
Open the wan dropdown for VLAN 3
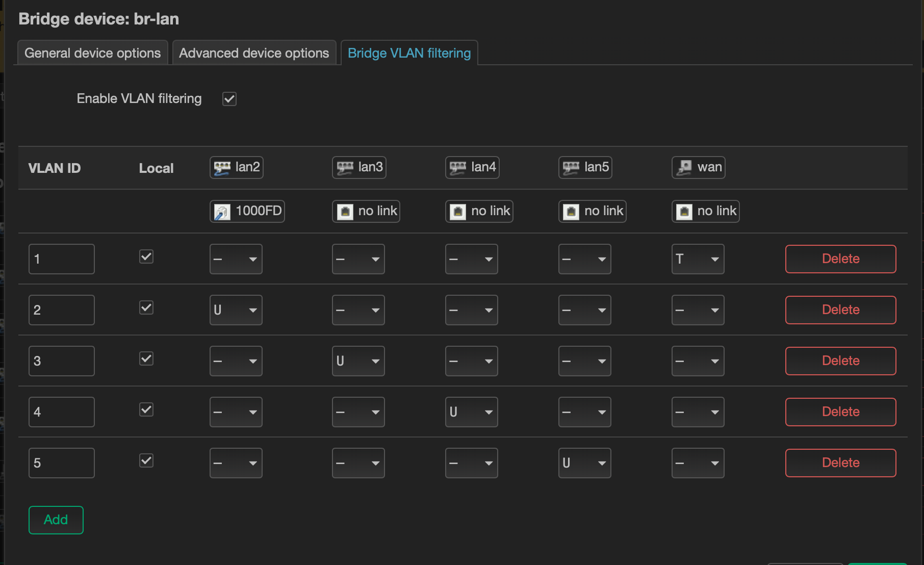[698, 361]
